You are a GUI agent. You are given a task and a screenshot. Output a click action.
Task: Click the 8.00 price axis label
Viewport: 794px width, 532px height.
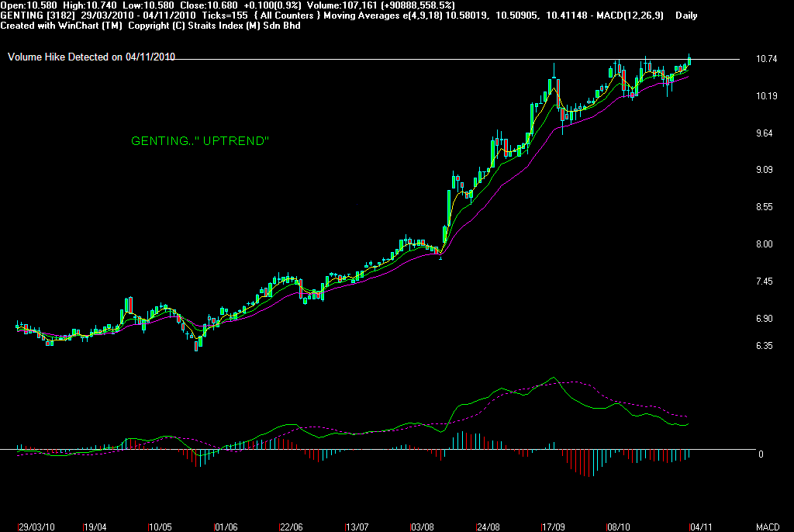coord(764,244)
